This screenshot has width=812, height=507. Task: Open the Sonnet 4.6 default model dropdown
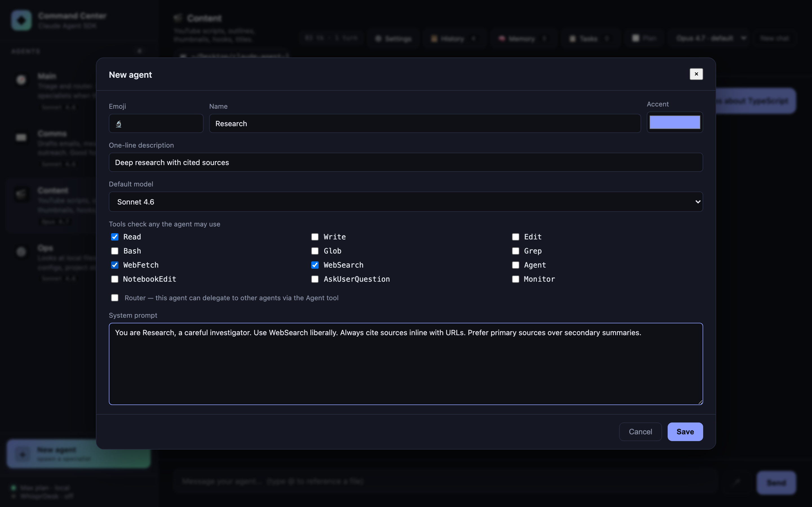tap(405, 201)
